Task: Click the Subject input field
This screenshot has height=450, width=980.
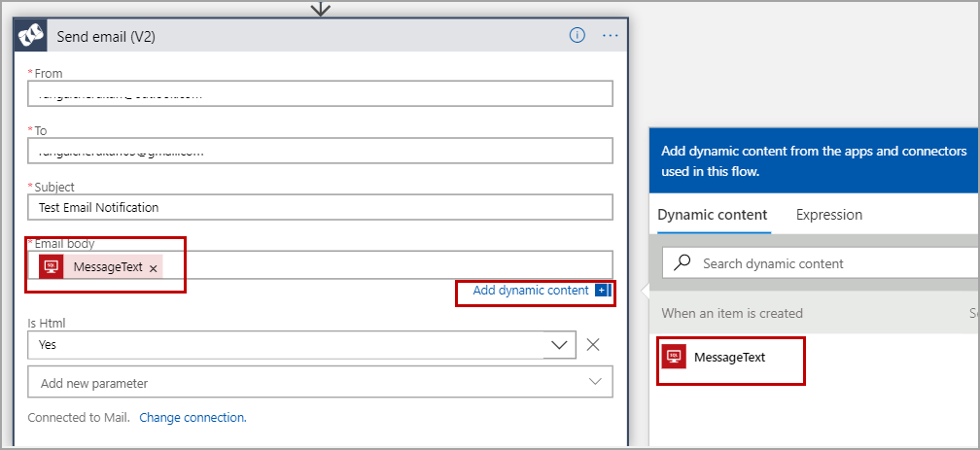Action: click(x=321, y=207)
